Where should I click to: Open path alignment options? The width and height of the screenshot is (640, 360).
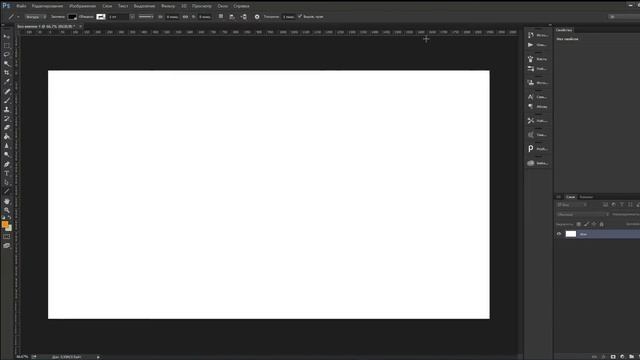coord(232,17)
